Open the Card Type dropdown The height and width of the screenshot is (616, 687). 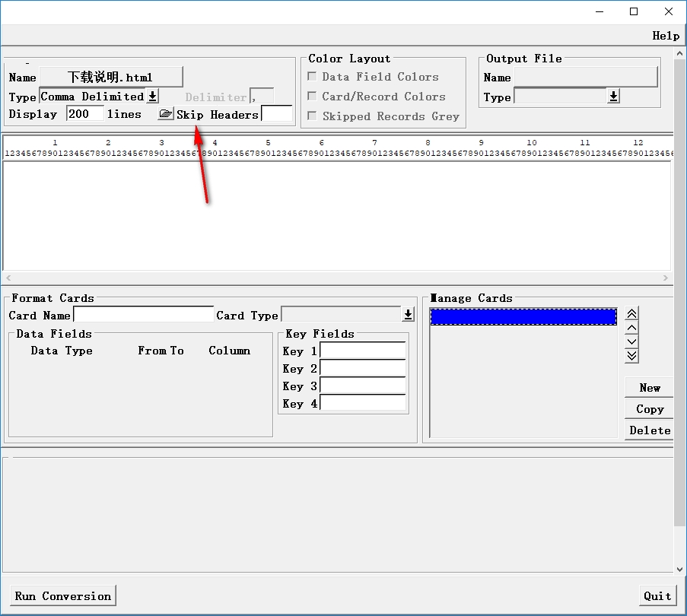pos(408,315)
